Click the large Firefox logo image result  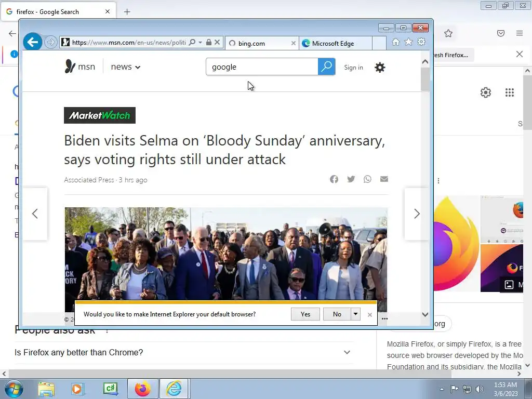tap(456, 244)
